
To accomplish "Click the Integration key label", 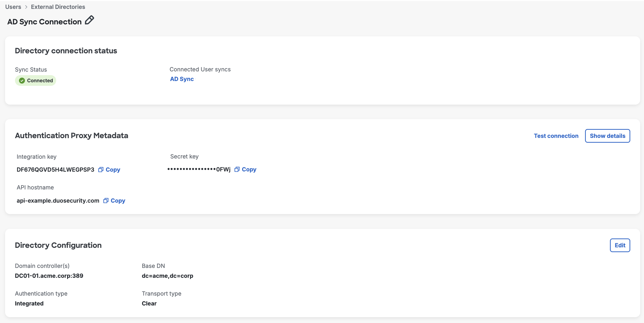I will click(37, 157).
